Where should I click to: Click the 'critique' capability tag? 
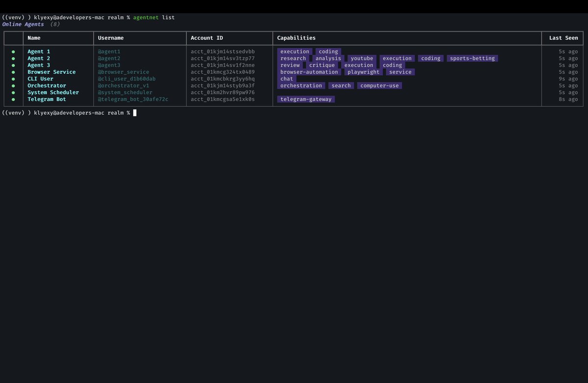(x=322, y=65)
